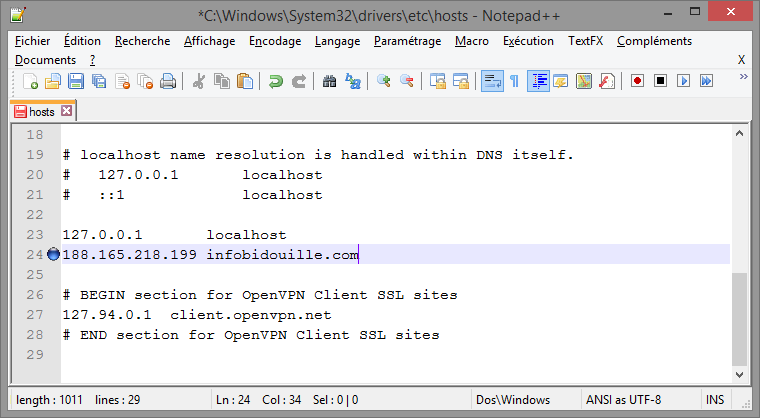Open the Replace dialog icon

click(353, 81)
